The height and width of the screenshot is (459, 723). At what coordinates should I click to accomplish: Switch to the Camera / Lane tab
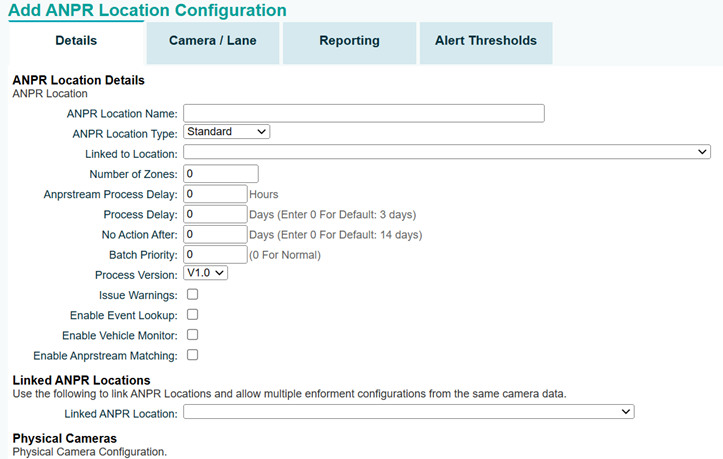pyautogui.click(x=213, y=43)
